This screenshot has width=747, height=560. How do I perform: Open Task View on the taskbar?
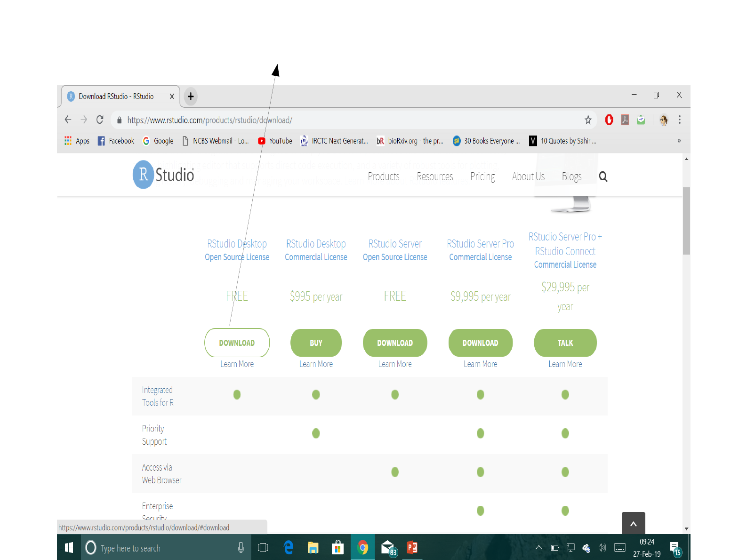[x=263, y=548]
